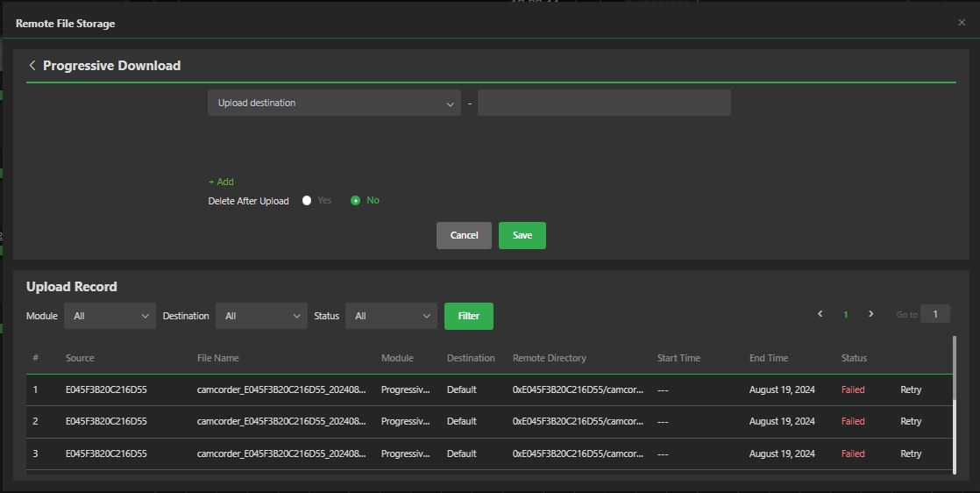Retry the failed upload in row 3

click(911, 454)
